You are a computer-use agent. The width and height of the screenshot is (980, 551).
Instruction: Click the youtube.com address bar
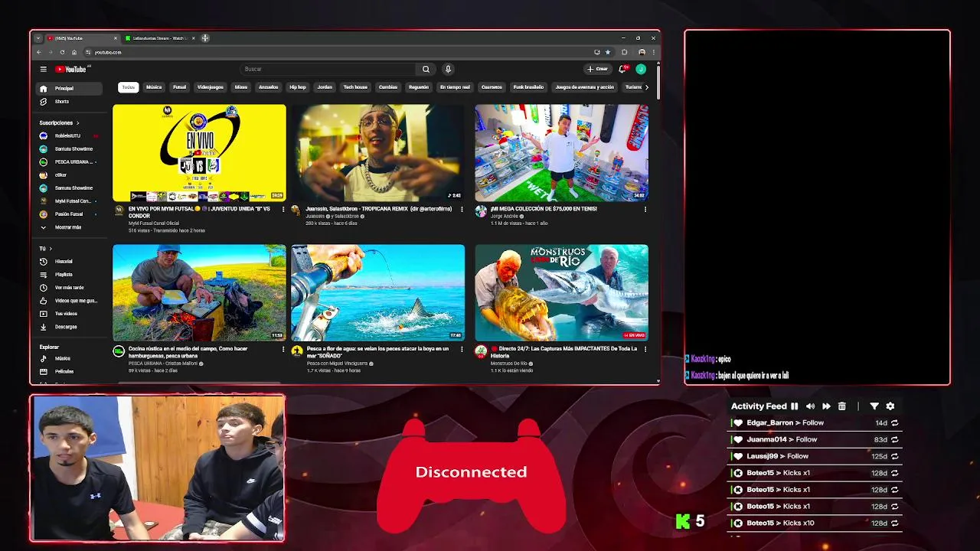pos(337,52)
